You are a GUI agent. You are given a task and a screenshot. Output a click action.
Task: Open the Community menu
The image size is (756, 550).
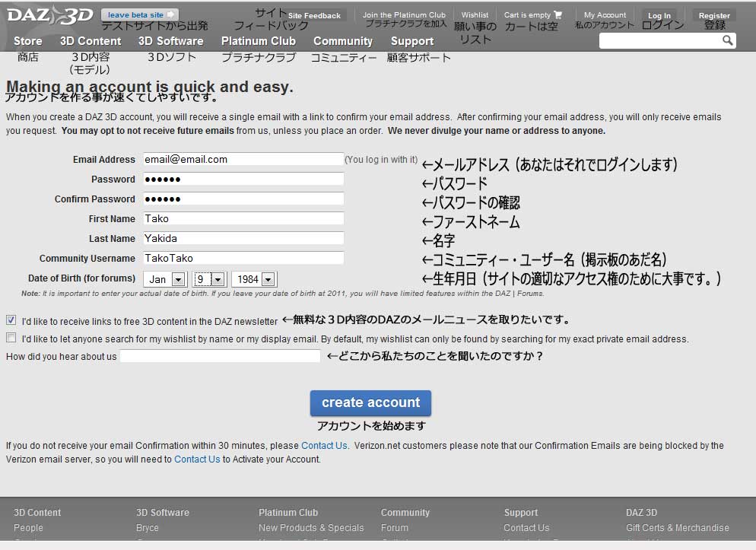point(343,41)
